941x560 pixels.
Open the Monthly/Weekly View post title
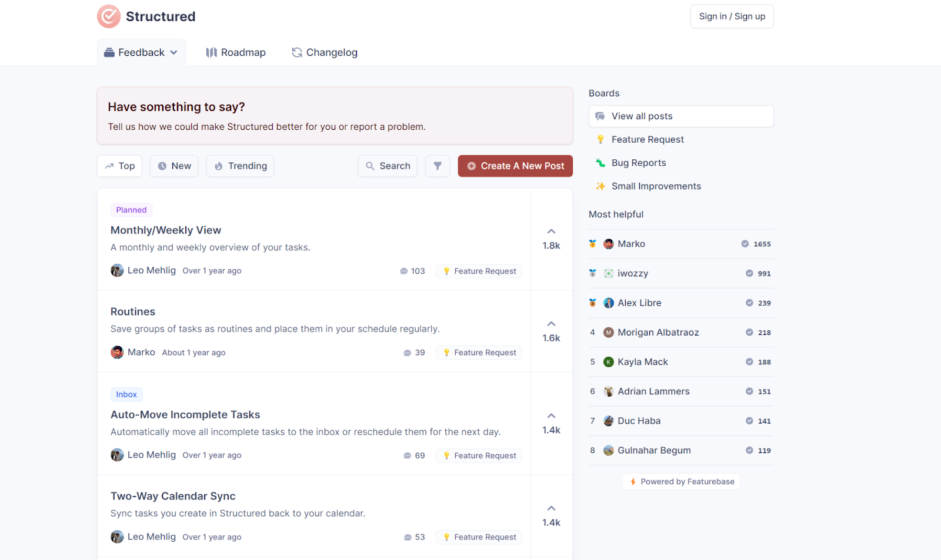(166, 230)
